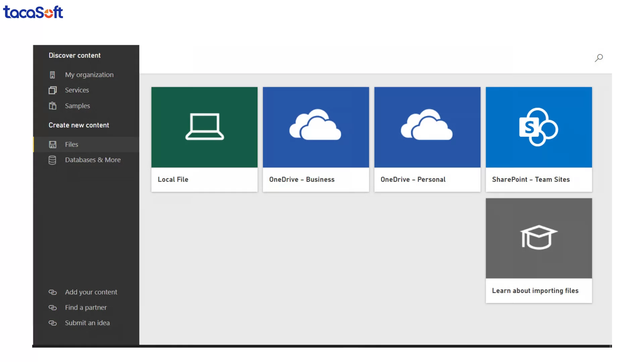Click the My organization building icon
Screen dimensions: 644x362
point(53,74)
